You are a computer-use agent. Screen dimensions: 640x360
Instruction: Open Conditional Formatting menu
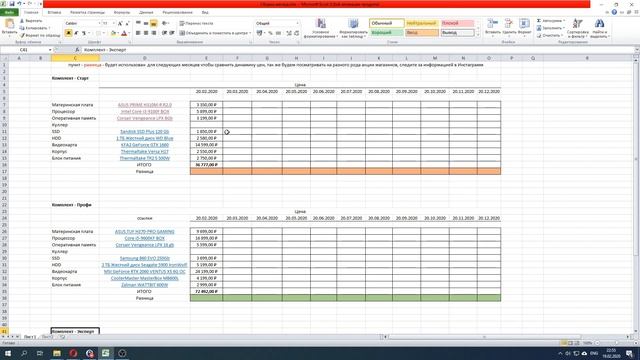[321, 29]
